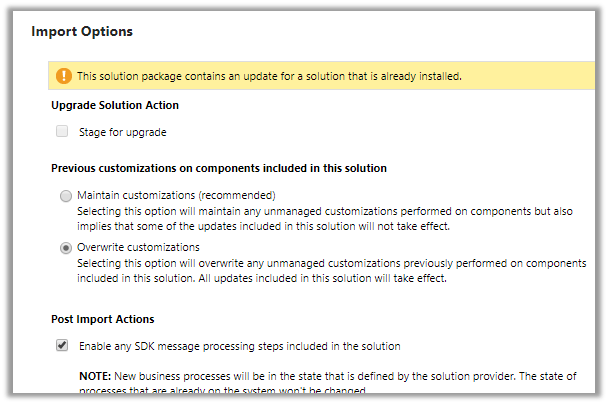Uncheck the Enable SDK message processing checkbox
The width and height of the screenshot is (608, 404).
click(63, 347)
